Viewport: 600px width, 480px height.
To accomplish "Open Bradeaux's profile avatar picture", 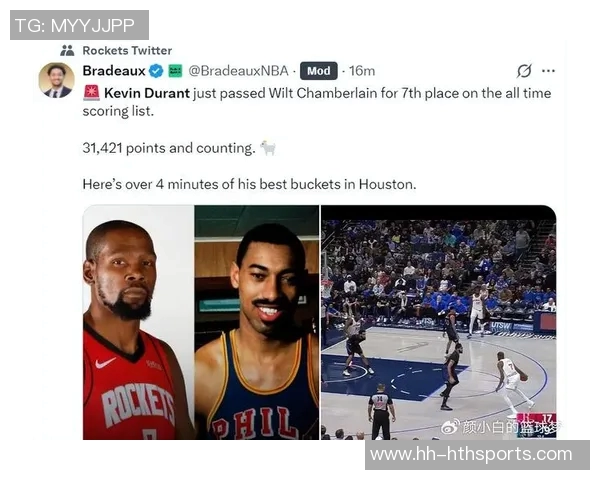I will tap(57, 80).
